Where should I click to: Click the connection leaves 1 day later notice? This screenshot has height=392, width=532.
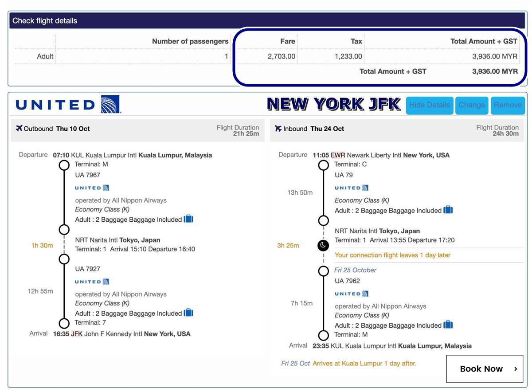392,255
